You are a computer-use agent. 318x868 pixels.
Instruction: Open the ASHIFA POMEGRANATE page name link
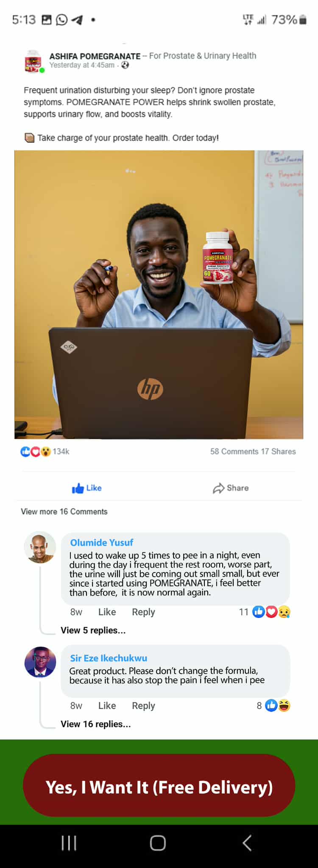[x=95, y=56]
